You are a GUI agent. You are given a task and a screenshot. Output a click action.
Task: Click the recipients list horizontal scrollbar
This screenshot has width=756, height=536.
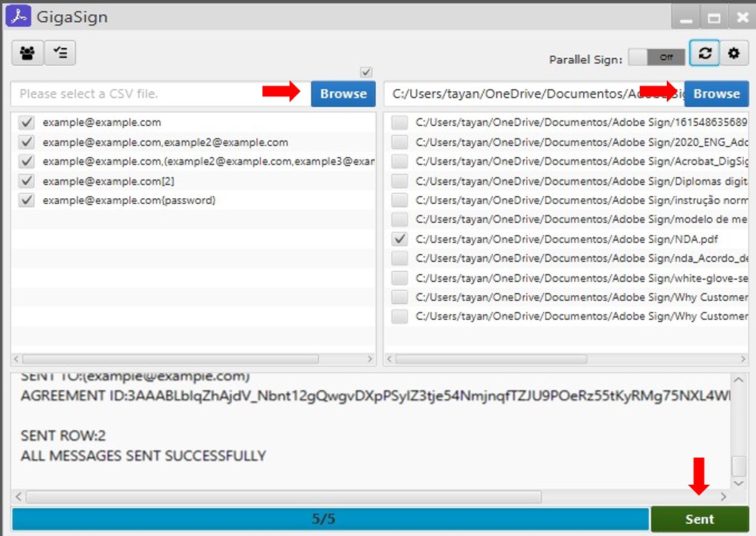click(x=170, y=359)
